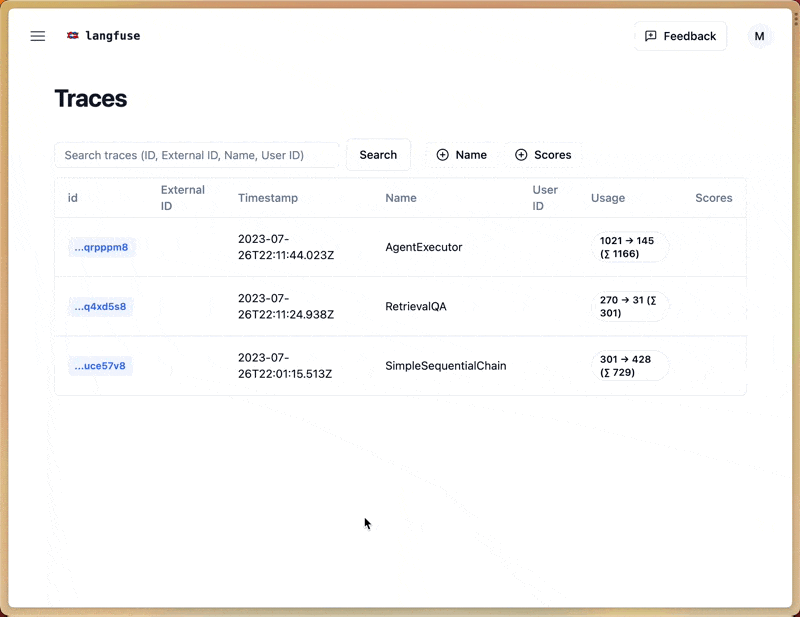The width and height of the screenshot is (800, 617).
Task: Open trace ID ending in qrpppm8
Action: click(101, 247)
